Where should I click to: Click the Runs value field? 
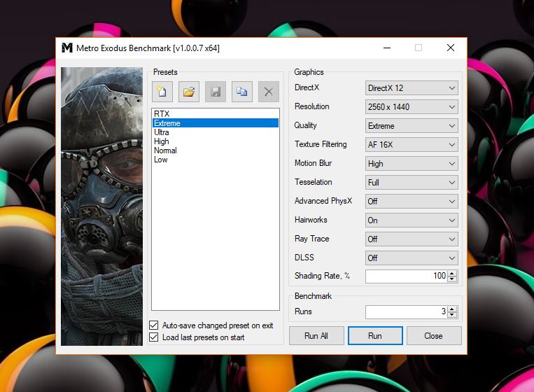pyautogui.click(x=407, y=312)
